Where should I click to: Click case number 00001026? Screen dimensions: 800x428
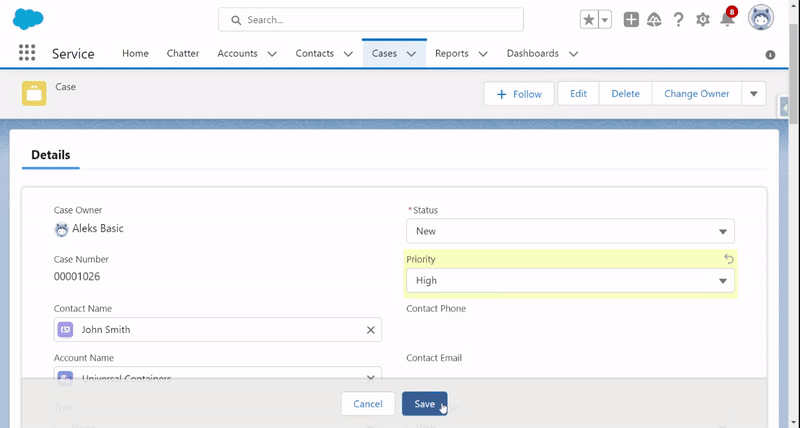point(77,276)
